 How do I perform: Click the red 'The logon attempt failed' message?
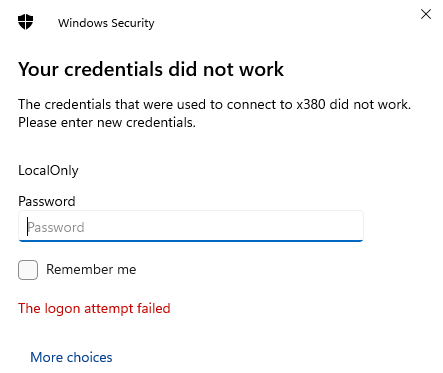94,309
